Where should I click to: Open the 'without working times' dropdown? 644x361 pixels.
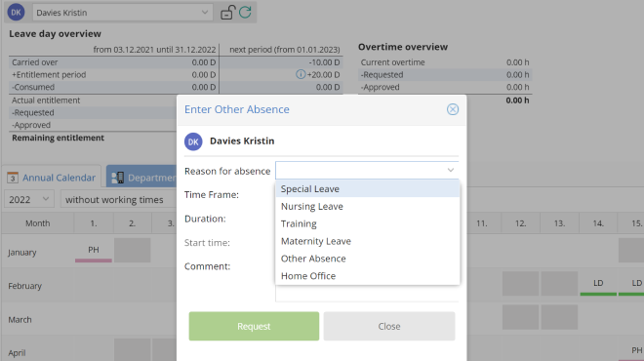coord(119,199)
